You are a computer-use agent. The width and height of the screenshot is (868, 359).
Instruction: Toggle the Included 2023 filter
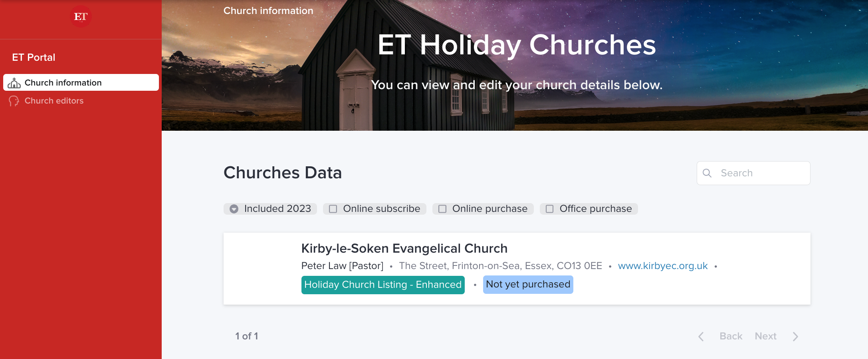234,209
